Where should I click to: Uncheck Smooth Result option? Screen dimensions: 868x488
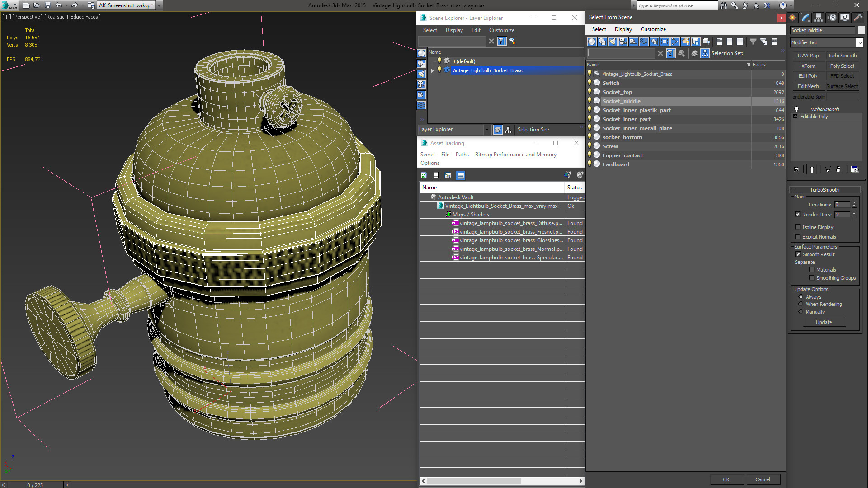click(798, 254)
